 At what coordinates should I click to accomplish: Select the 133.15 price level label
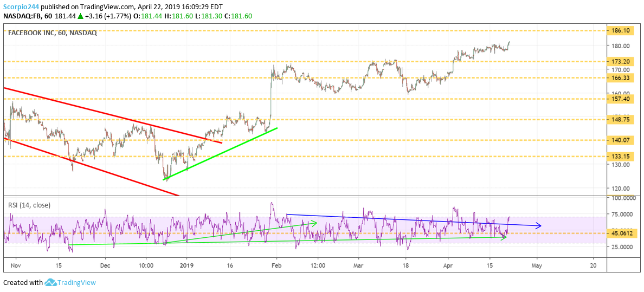point(620,157)
